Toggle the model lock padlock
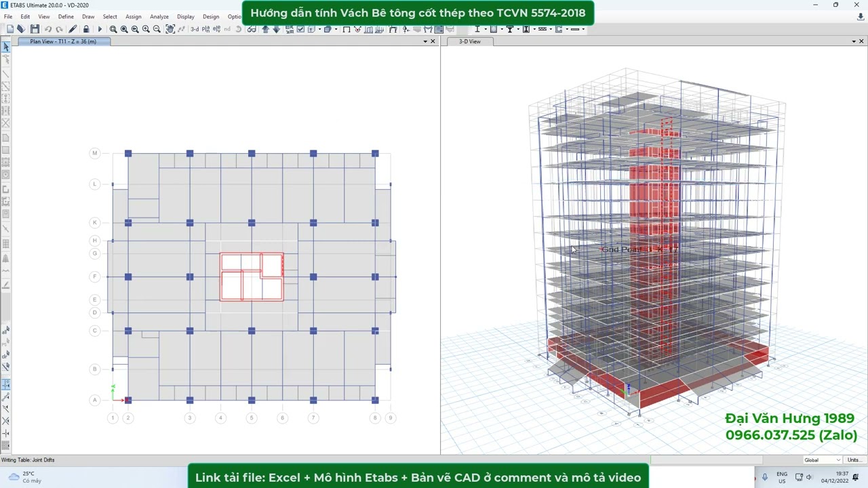This screenshot has height=488, width=868. coord(86,29)
